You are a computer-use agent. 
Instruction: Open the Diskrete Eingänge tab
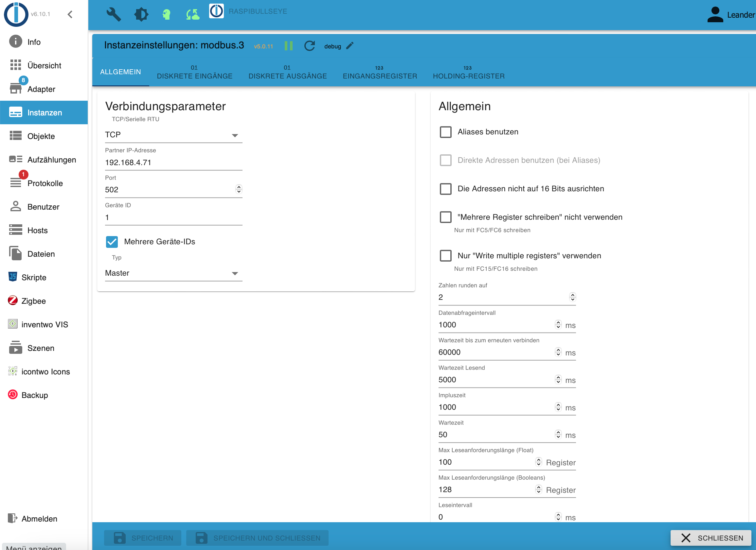[x=195, y=72]
